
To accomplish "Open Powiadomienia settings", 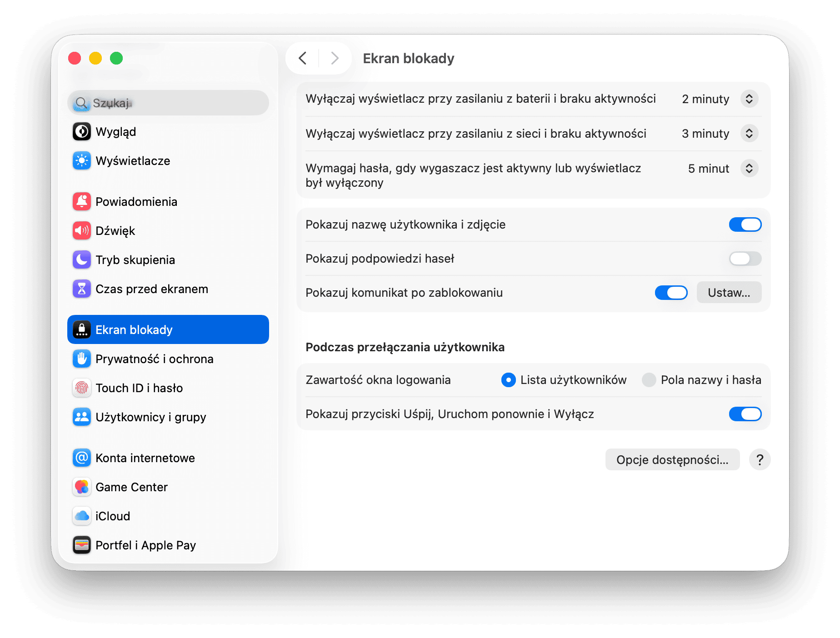I will (82, 202).
